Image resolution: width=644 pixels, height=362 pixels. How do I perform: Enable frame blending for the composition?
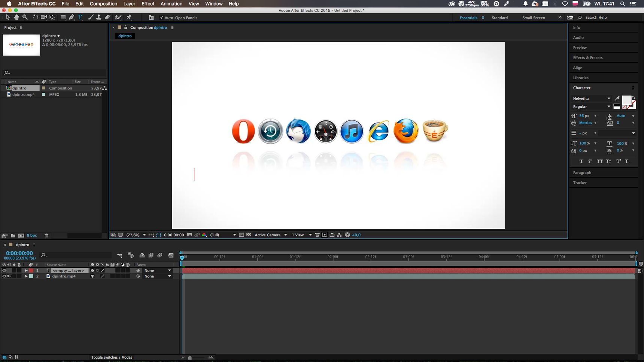tap(151, 255)
